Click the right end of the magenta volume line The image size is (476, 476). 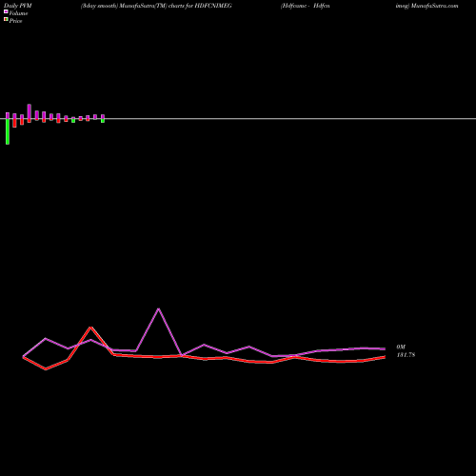(385, 348)
